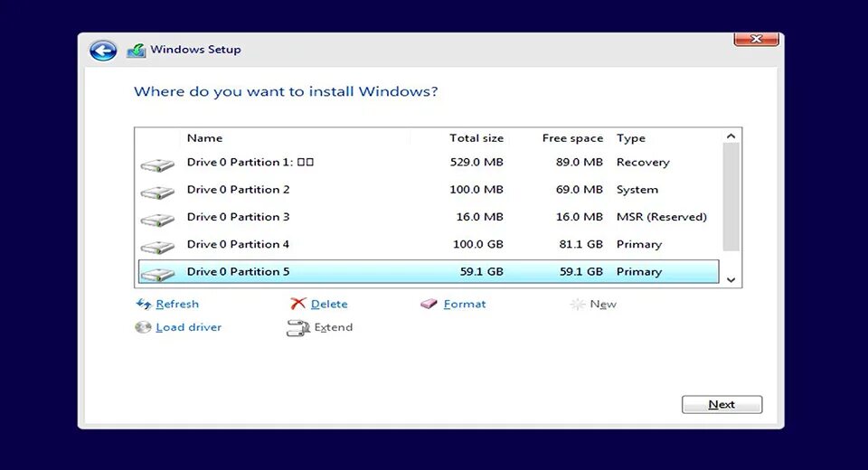
Task: Click the Refresh arrows icon
Action: pyautogui.click(x=144, y=304)
